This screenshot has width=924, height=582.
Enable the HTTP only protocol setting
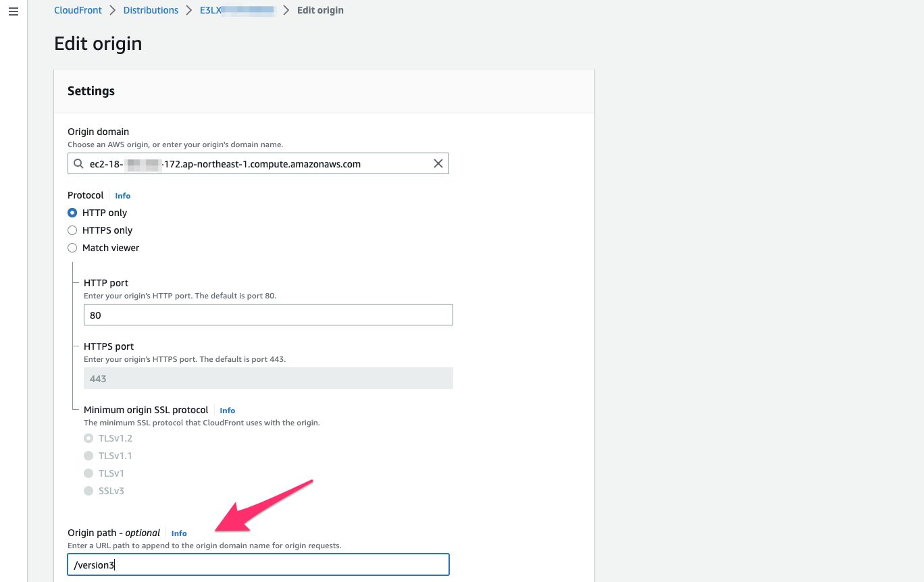click(x=72, y=213)
